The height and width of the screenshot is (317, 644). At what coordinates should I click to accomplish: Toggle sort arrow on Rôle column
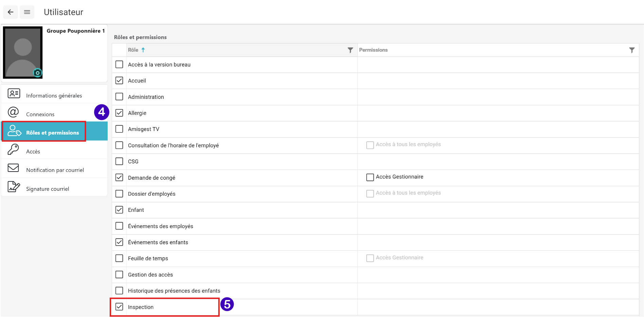coord(143,50)
